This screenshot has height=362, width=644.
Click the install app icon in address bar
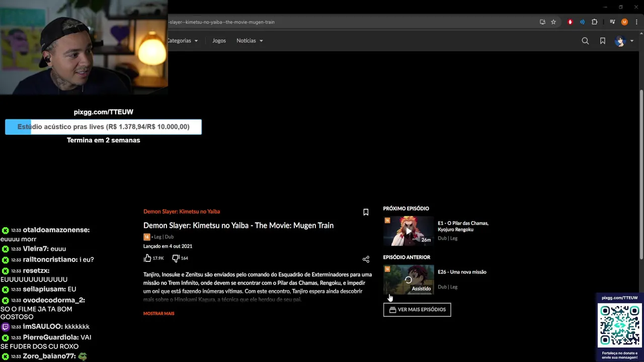(x=542, y=22)
